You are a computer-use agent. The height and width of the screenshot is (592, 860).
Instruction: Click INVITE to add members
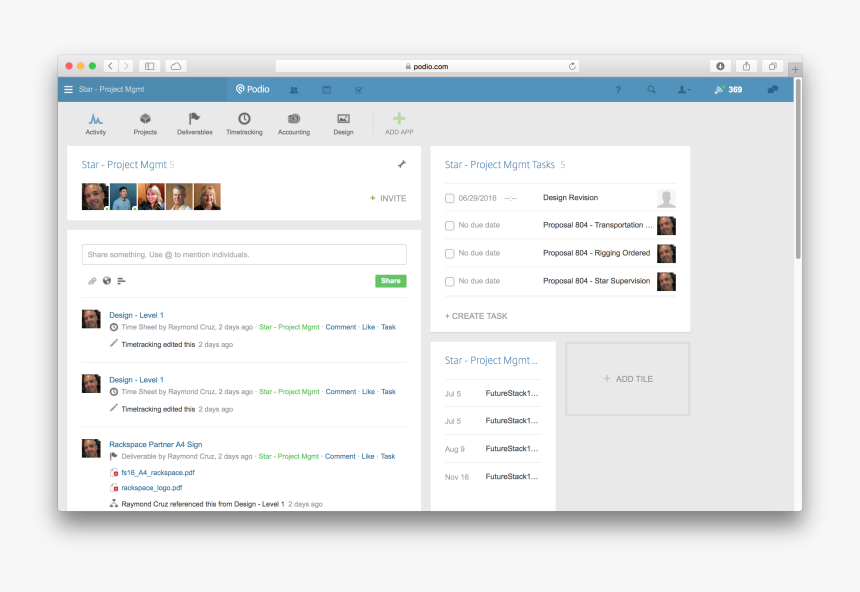coord(388,198)
